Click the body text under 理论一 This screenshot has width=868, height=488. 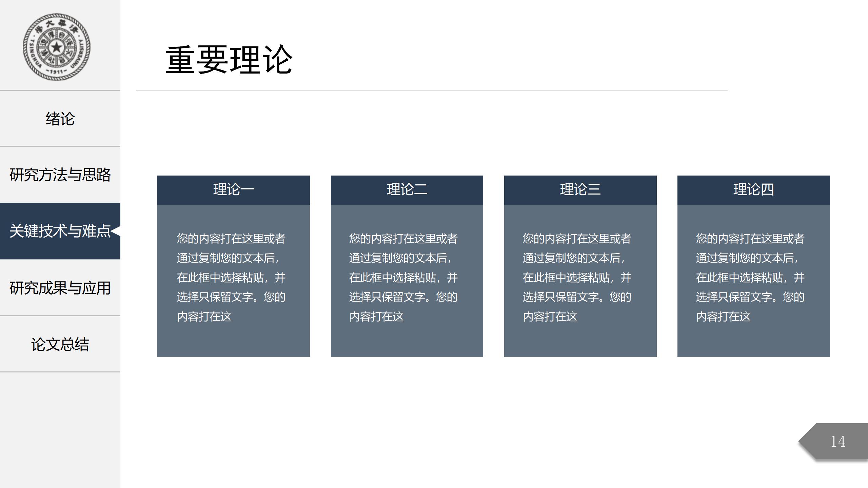pos(231,277)
